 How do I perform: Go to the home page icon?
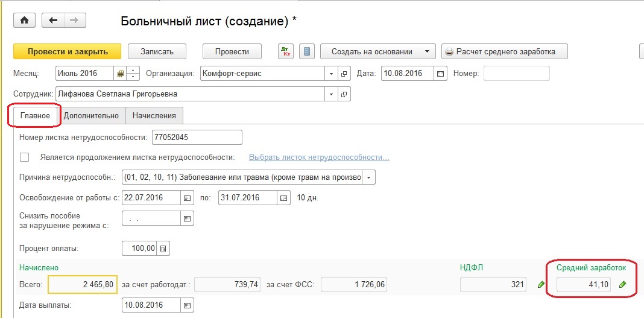pyautogui.click(x=25, y=21)
